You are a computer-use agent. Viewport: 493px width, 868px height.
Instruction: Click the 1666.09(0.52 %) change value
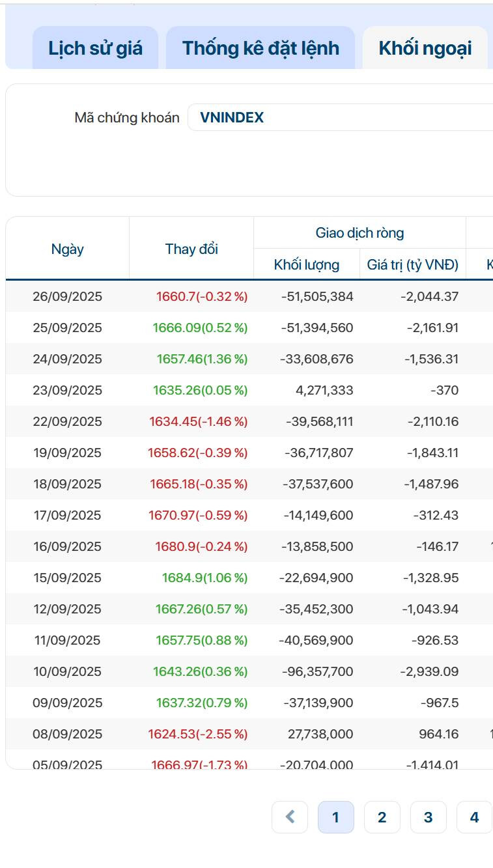pos(200,328)
